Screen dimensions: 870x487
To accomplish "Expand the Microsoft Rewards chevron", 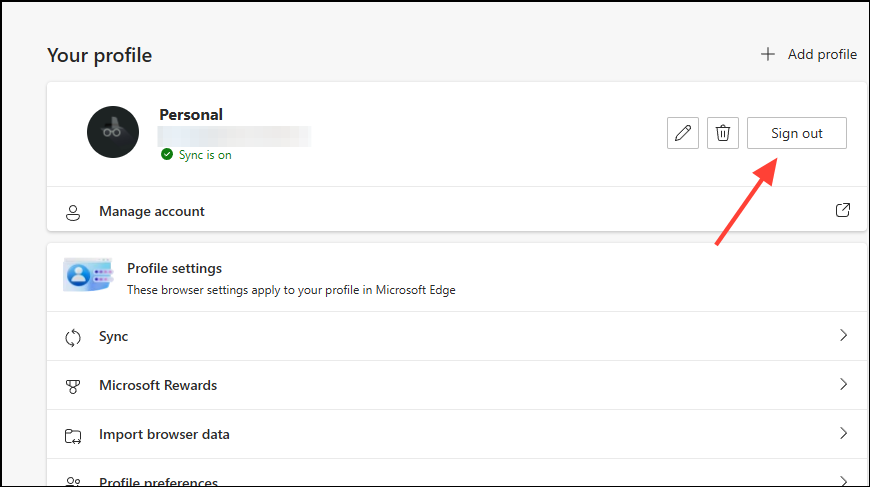I will [x=843, y=385].
